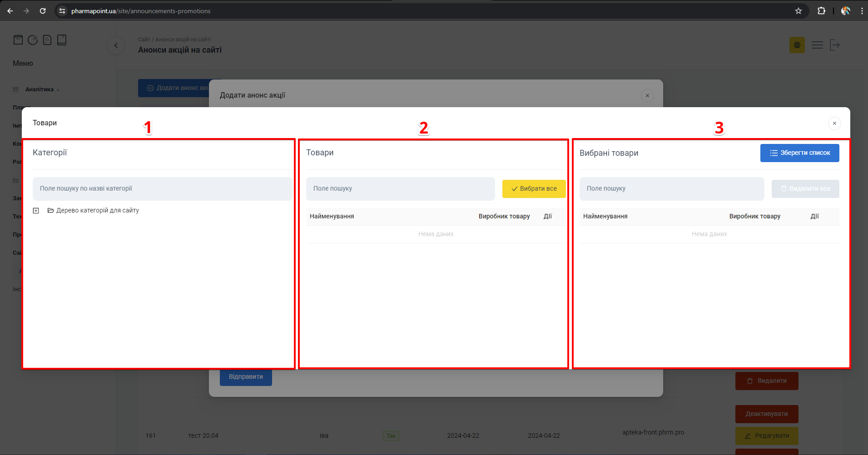This screenshot has height=455, width=868.
Task: Click the category name search field
Action: [x=162, y=189]
